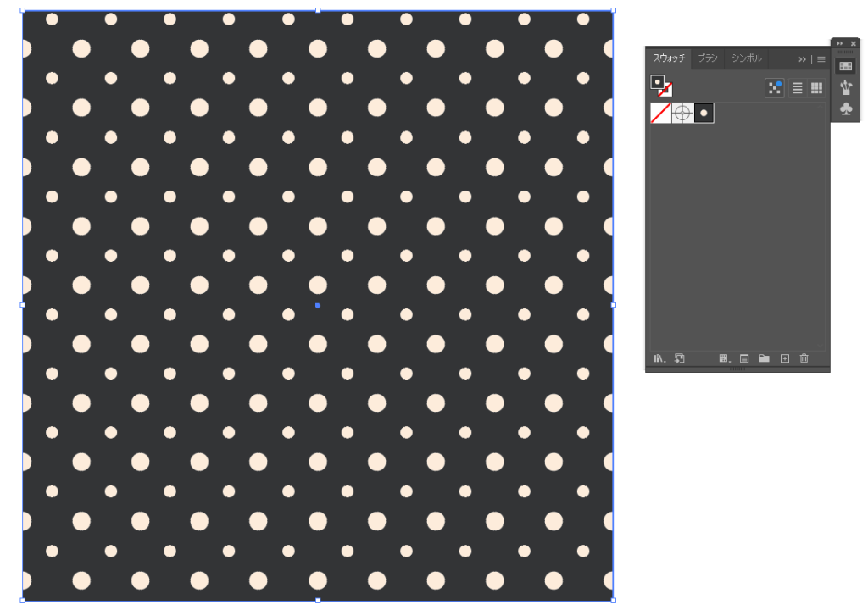Open the Symbols club icon in dock

(845, 108)
